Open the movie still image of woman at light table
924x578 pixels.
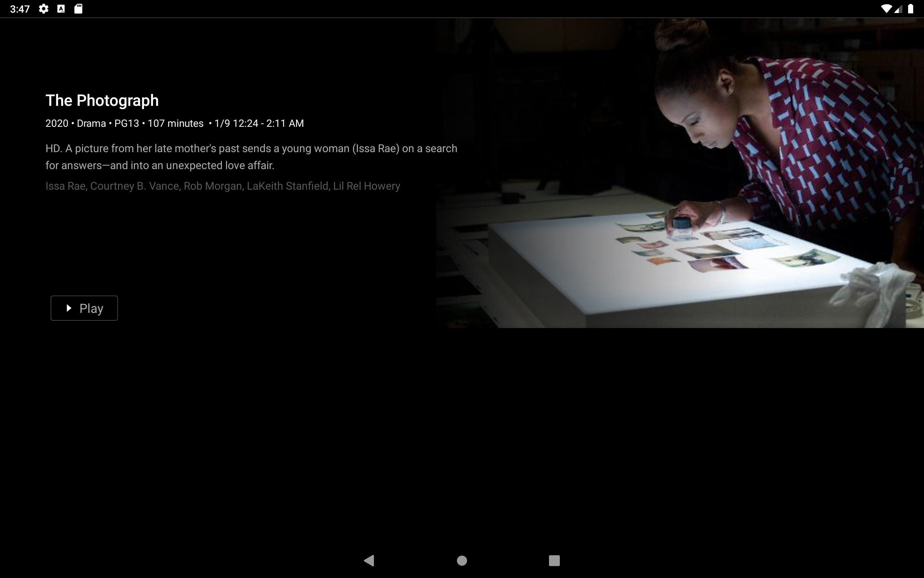click(680, 173)
